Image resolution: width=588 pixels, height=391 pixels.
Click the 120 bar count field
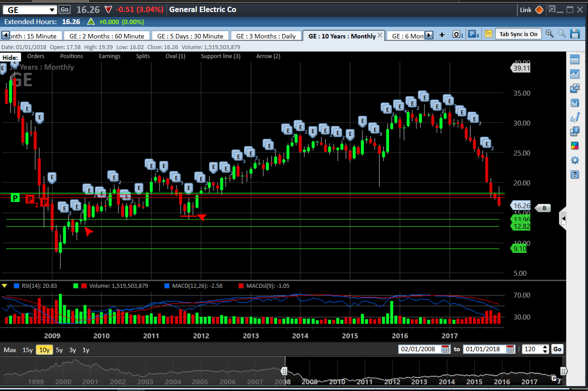click(x=530, y=349)
